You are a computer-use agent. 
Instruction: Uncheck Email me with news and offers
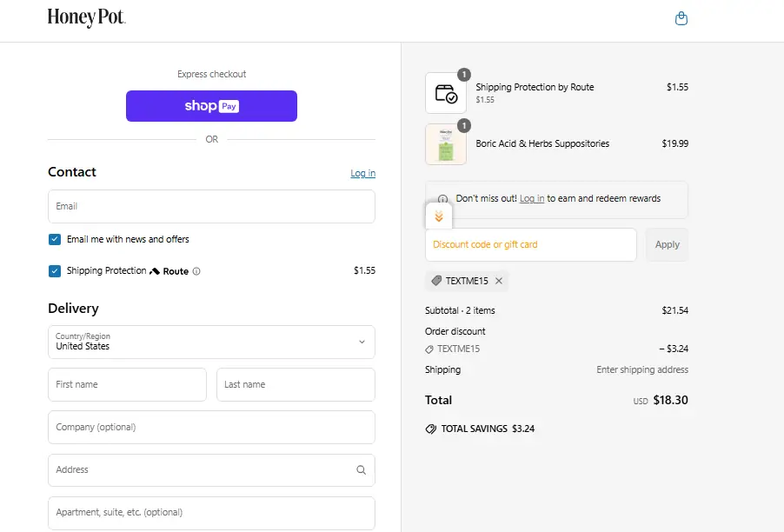55,240
